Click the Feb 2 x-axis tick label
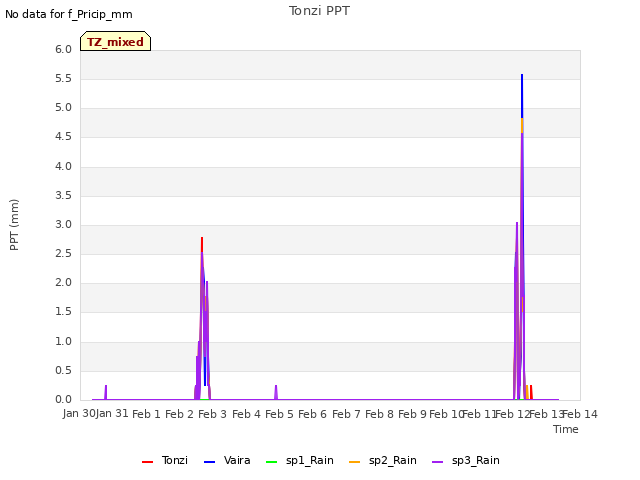 coord(179,414)
